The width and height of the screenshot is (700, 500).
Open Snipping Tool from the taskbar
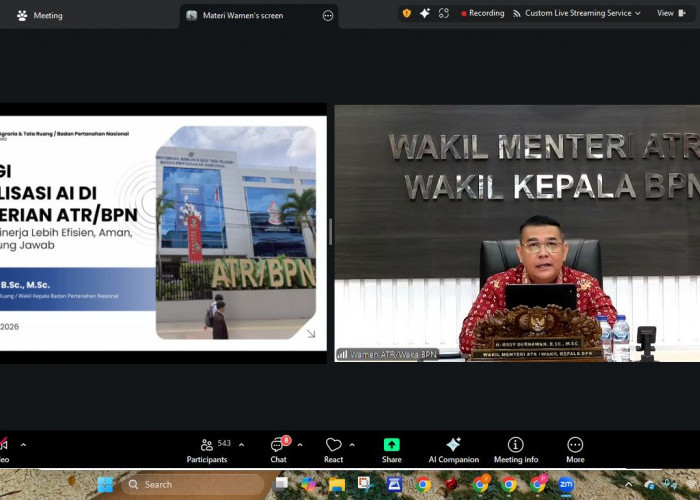[x=365, y=484]
